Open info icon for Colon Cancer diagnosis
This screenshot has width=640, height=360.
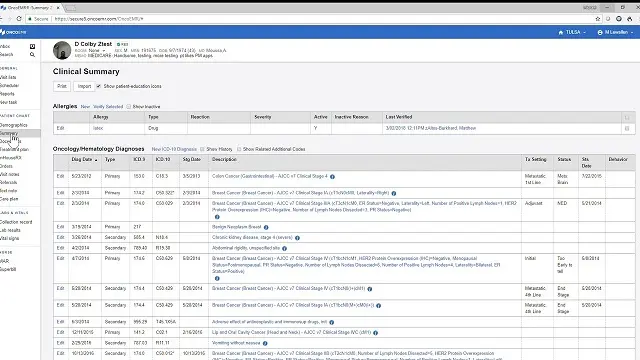tap(332, 177)
